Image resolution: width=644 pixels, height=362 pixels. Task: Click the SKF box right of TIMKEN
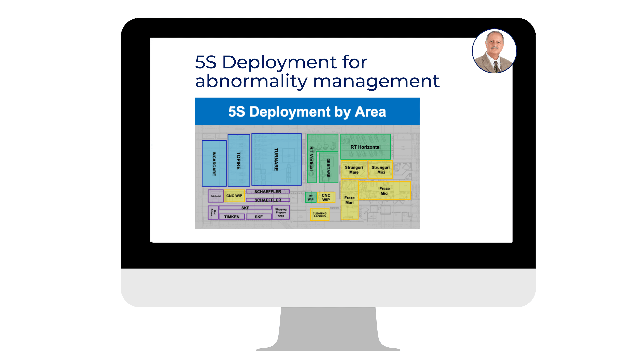259,217
